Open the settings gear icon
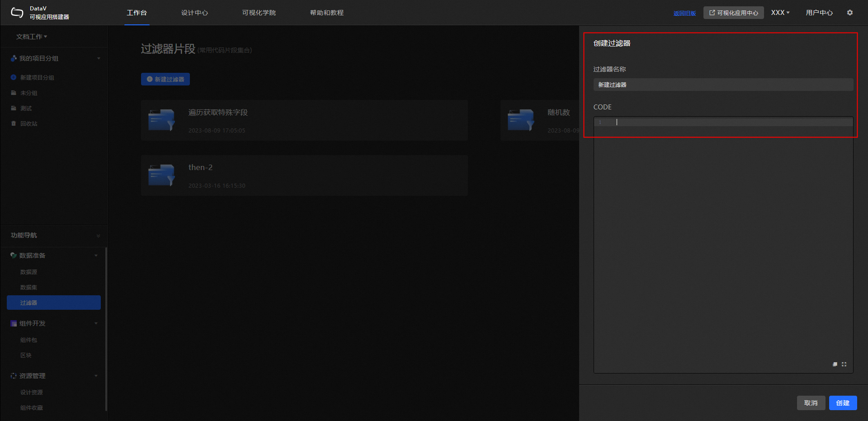Image resolution: width=868 pixels, height=421 pixels. [x=850, y=13]
